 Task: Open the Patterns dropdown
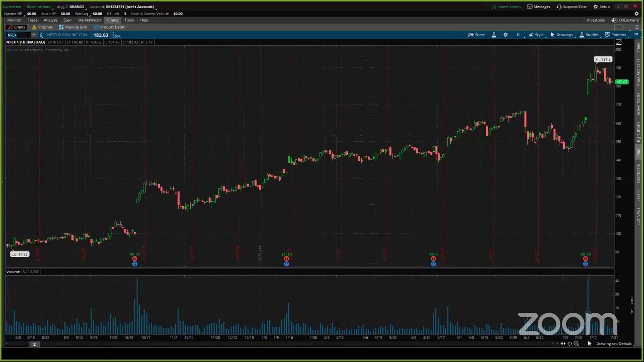pyautogui.click(x=615, y=35)
